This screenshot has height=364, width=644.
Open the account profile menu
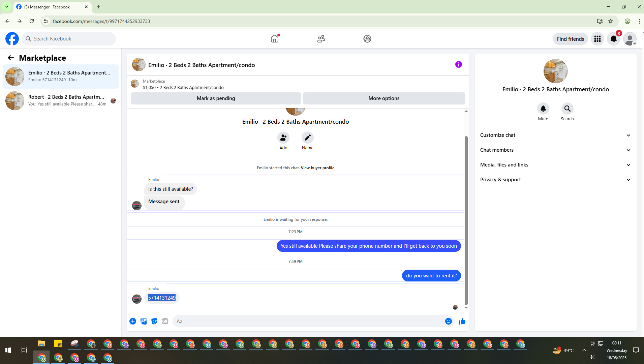point(630,39)
